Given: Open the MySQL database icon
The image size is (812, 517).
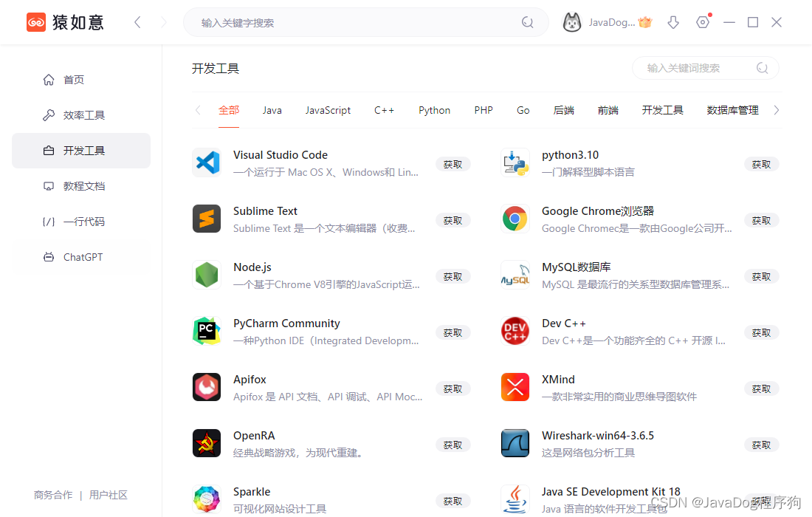Looking at the screenshot, I should tap(515, 275).
